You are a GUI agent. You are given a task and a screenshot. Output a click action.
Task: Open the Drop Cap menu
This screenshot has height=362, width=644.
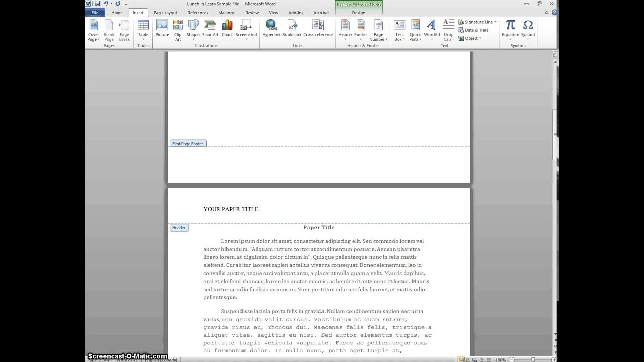[448, 30]
